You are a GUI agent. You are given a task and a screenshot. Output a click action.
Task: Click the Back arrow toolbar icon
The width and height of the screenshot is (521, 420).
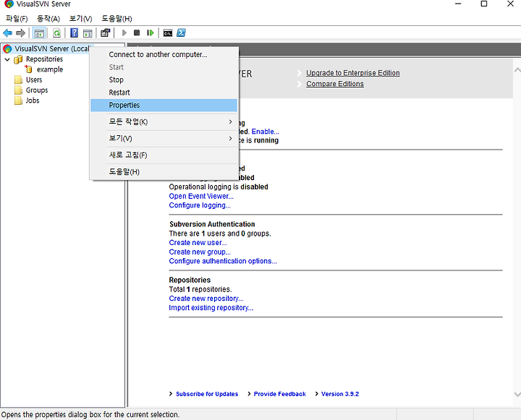click(7, 33)
